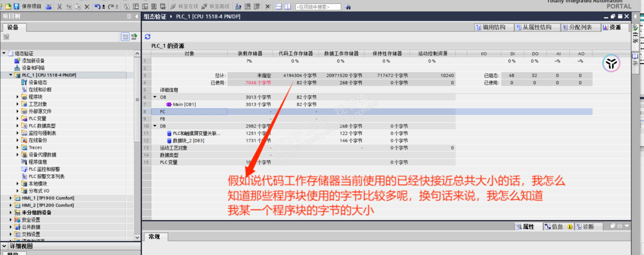Select 在线和诊断 under PLC_1
The width and height of the screenshot is (644, 255).
40,89
